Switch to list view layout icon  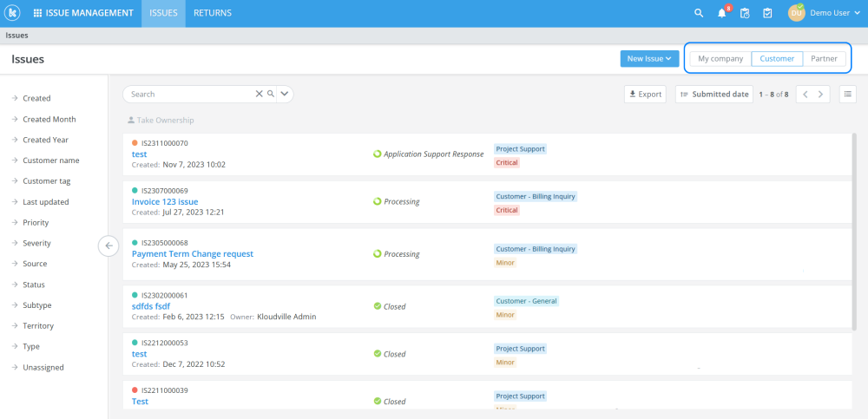(847, 94)
